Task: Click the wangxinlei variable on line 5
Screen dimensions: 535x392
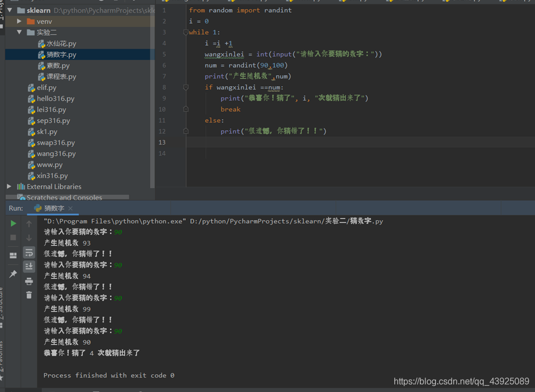Action: (224, 54)
